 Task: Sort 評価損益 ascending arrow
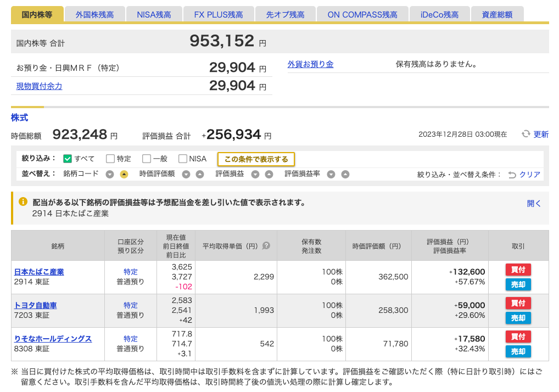269,174
